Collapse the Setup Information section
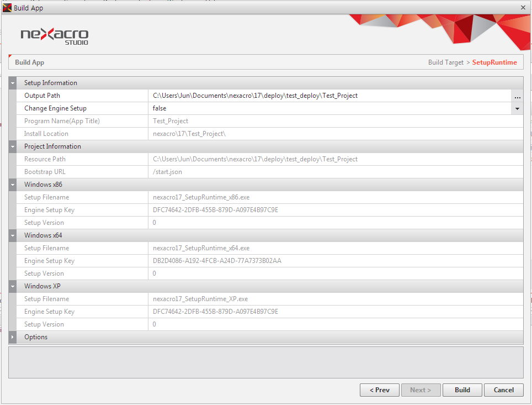 click(x=13, y=83)
